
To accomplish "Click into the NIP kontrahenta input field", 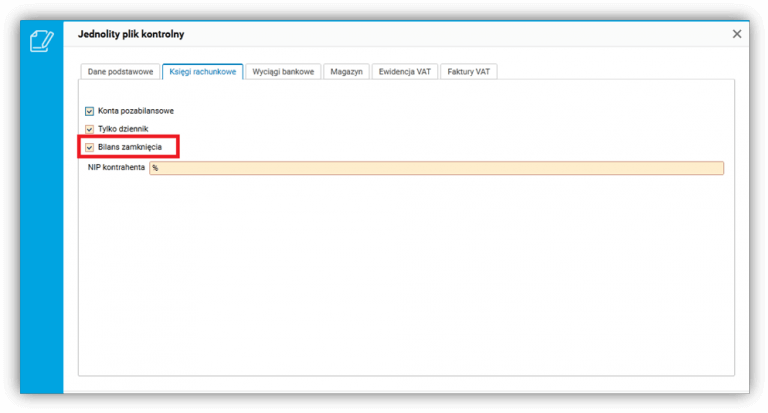I will [436, 168].
